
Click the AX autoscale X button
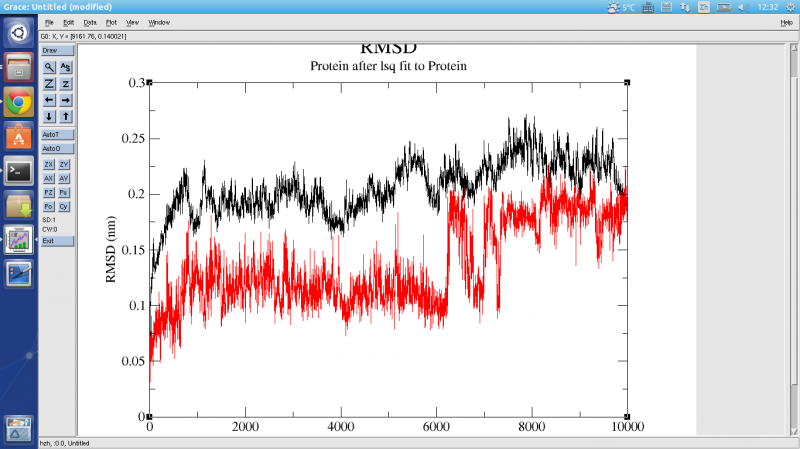tap(48, 179)
